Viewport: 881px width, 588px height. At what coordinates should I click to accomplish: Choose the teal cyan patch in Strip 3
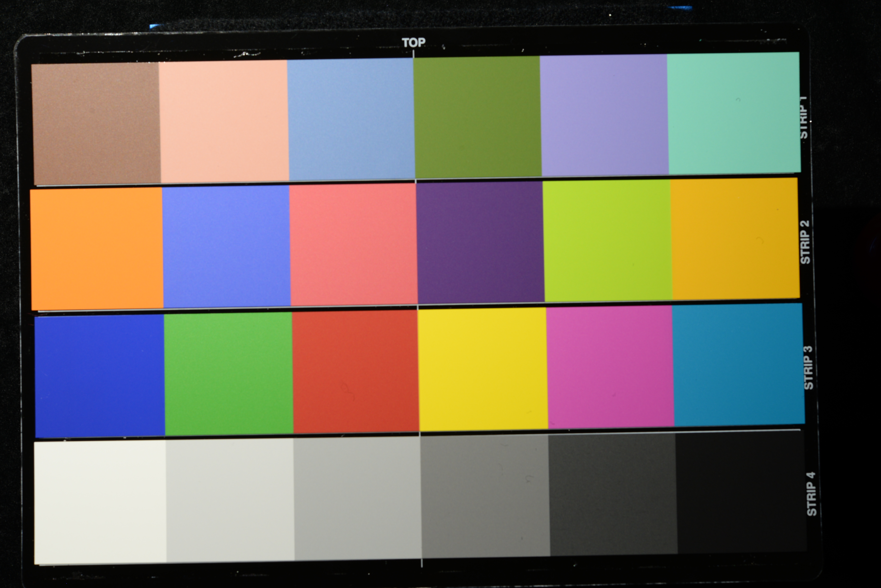click(x=739, y=365)
